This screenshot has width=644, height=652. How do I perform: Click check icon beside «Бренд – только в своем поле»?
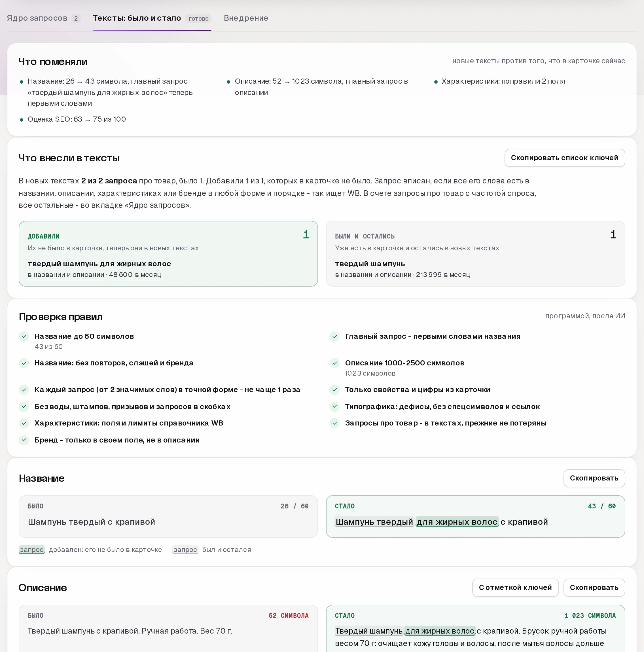[24, 440]
